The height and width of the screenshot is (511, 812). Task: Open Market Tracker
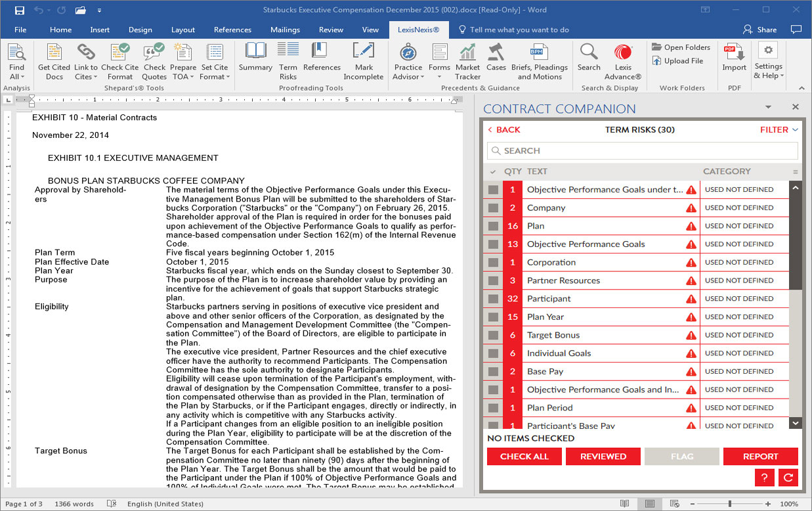(x=467, y=62)
